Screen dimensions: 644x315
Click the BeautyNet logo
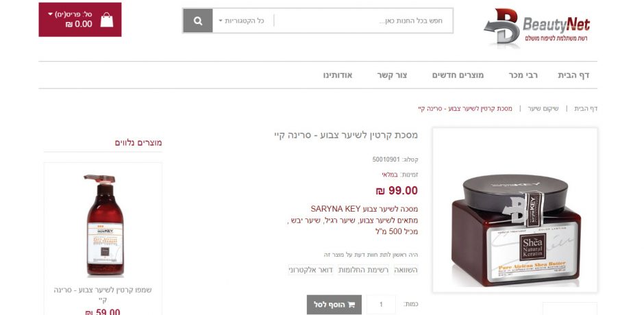point(536,26)
